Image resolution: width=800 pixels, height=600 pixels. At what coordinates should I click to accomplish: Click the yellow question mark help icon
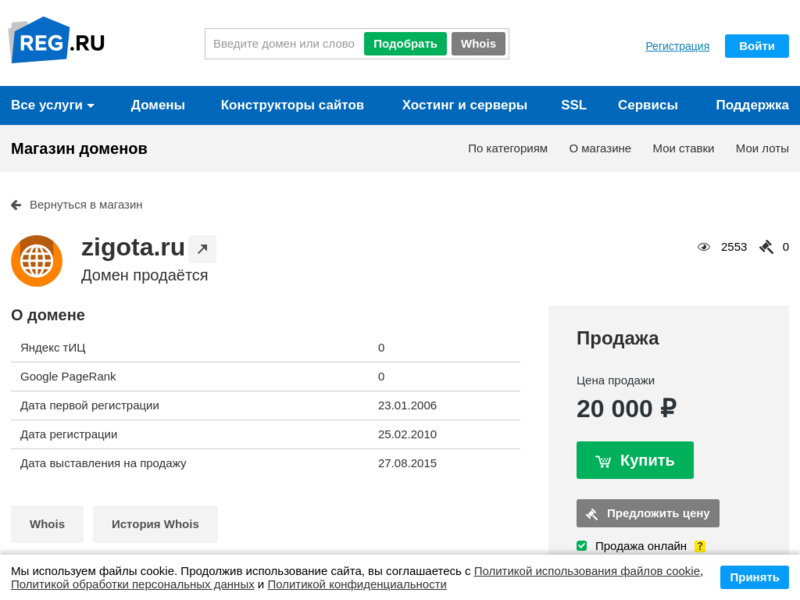[700, 546]
